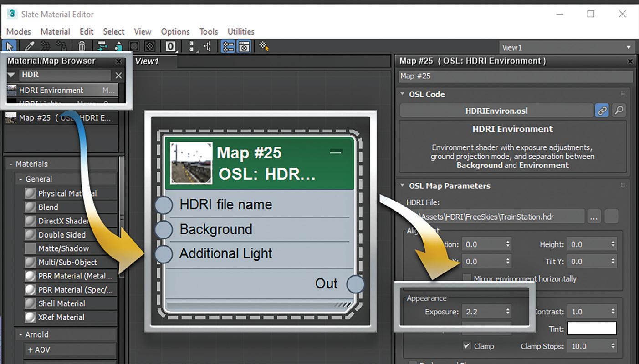
Task: Collapse the General materials subgroup
Action: pyautogui.click(x=20, y=179)
